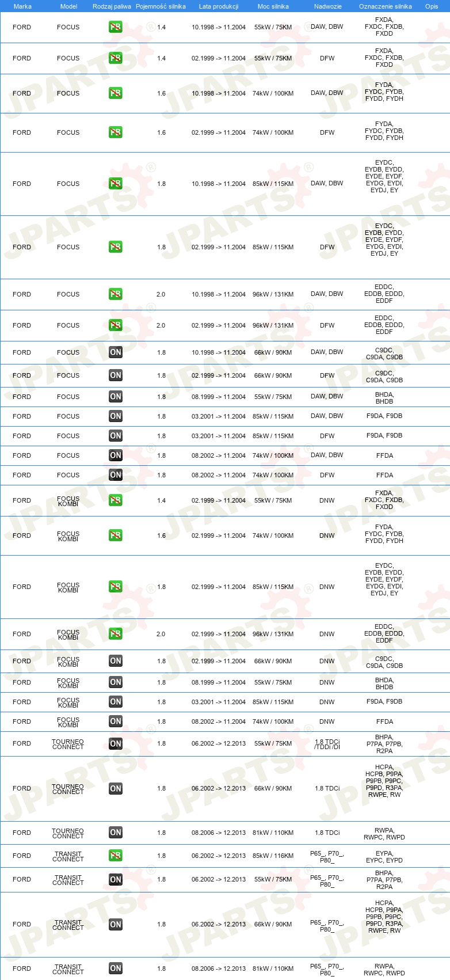Select C9DC, C9DA, C9DB codes in Focus Kombi row
The width and height of the screenshot is (450, 980).
(x=384, y=662)
